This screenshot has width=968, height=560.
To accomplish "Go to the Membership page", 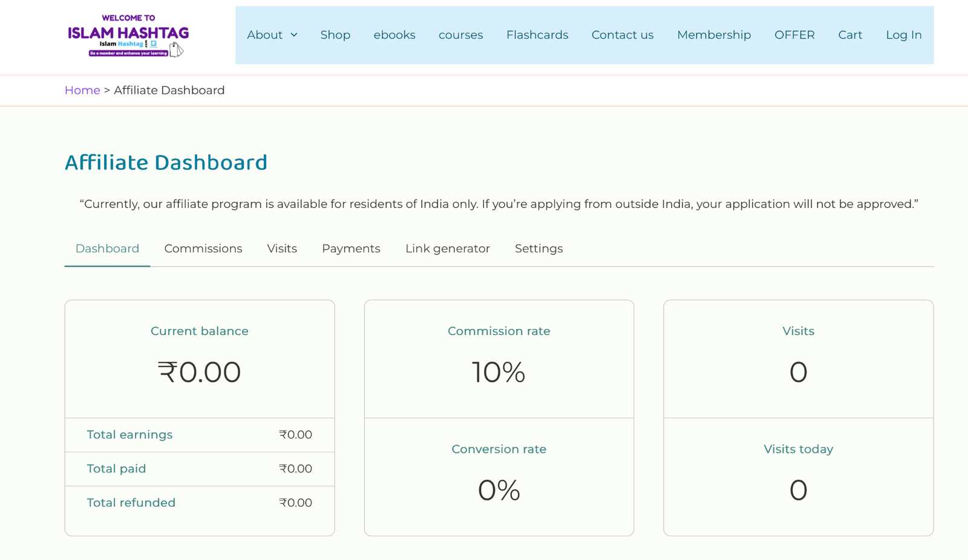I will coord(714,35).
